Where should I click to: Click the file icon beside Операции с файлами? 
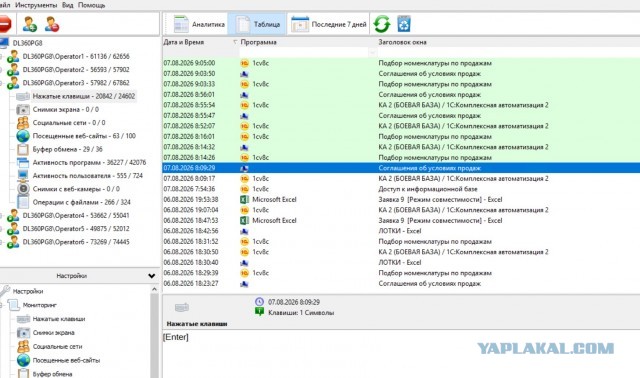[x=23, y=202]
